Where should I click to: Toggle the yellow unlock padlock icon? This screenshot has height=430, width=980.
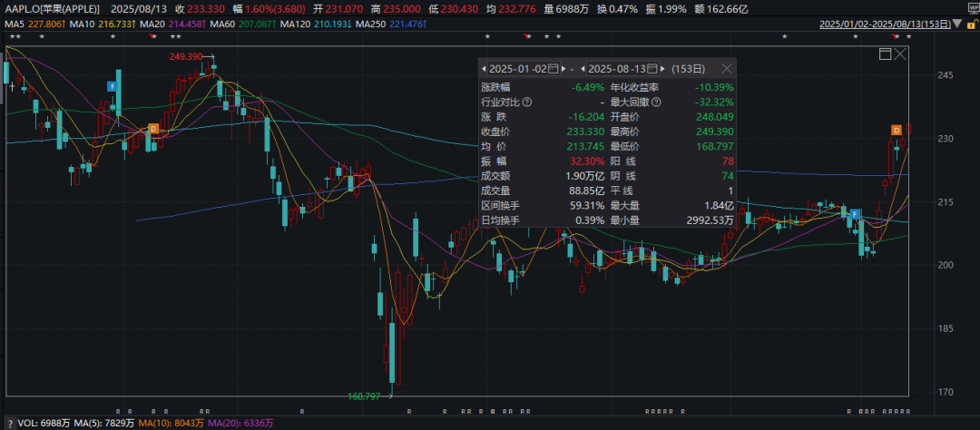(972, 24)
